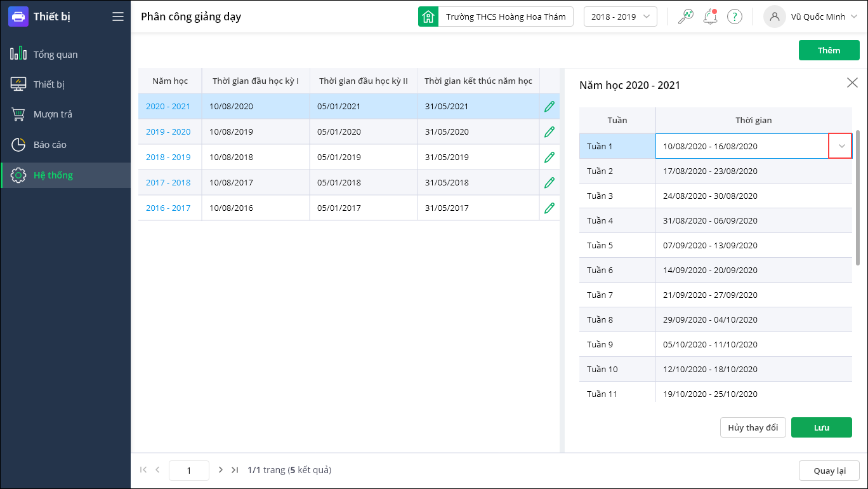Click Hủy thay đổi to discard changes
The width and height of the screenshot is (868, 489).
753,427
